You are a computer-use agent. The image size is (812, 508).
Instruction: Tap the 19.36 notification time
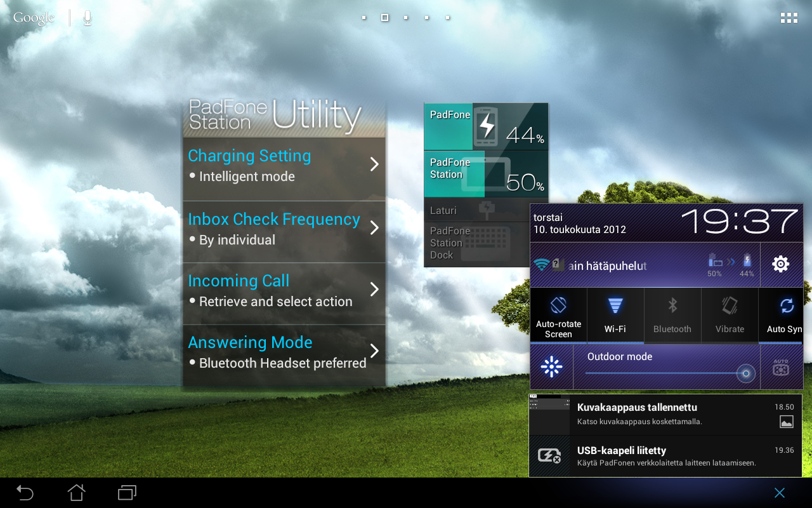pos(784,450)
